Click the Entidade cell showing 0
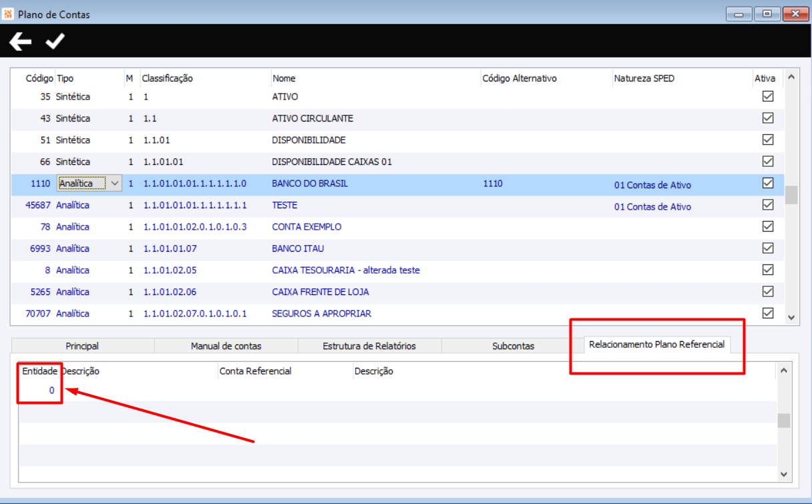The image size is (812, 504). coord(39,391)
